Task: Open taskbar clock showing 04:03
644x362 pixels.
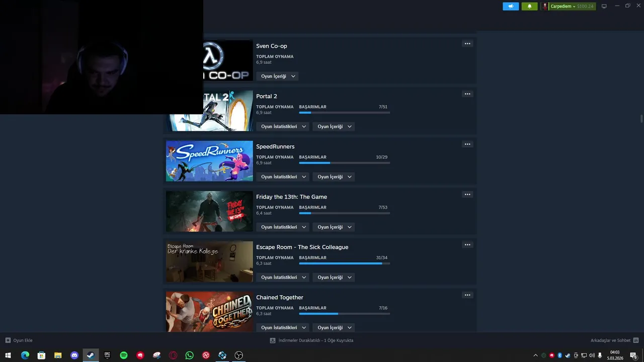Action: coord(615,355)
